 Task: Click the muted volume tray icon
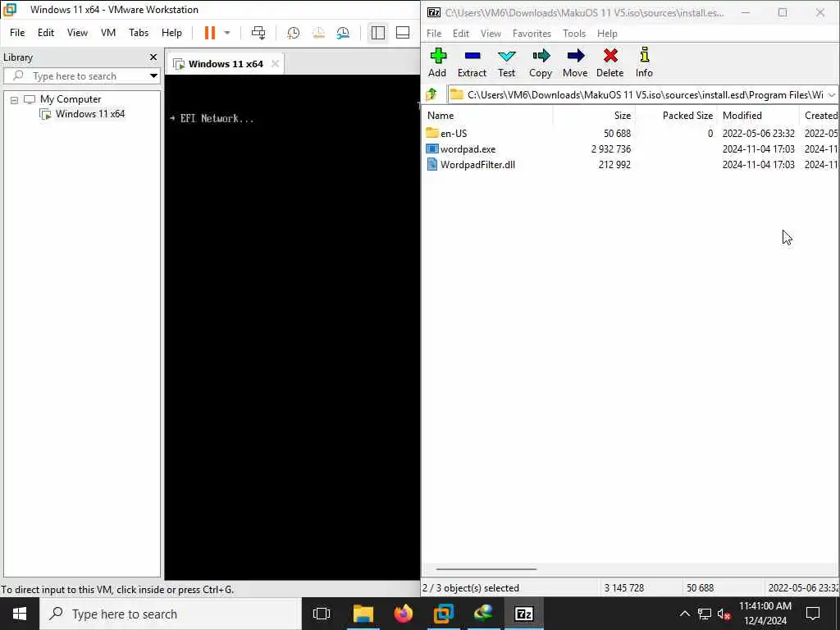pyautogui.click(x=724, y=614)
